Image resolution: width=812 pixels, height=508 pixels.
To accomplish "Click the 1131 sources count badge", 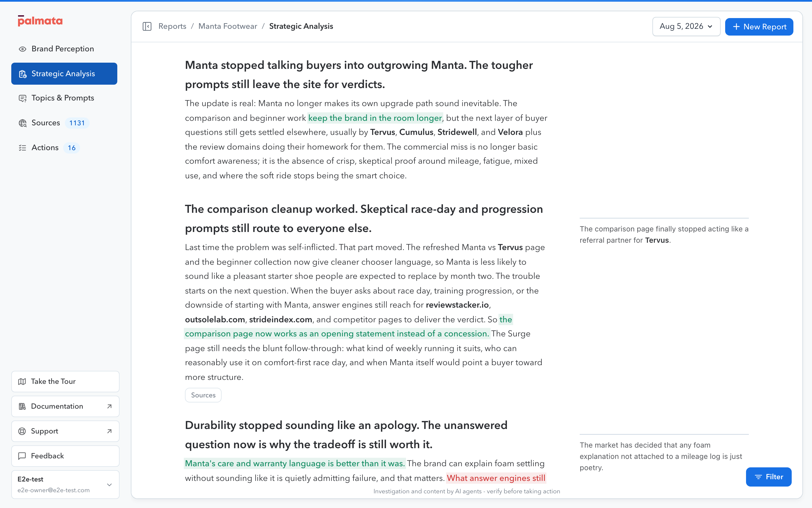I will [77, 123].
